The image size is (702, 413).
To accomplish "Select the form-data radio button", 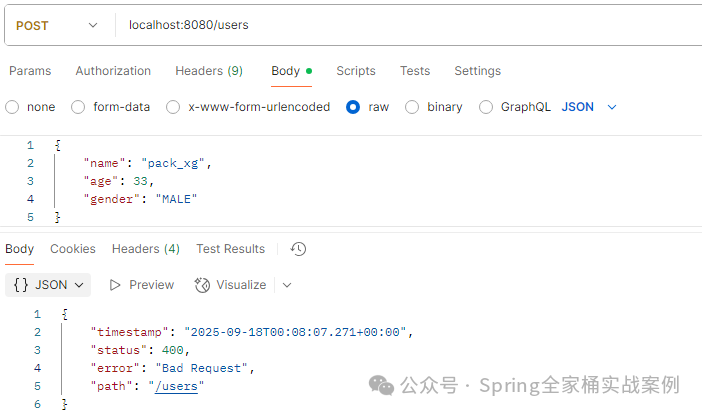I will click(x=78, y=107).
